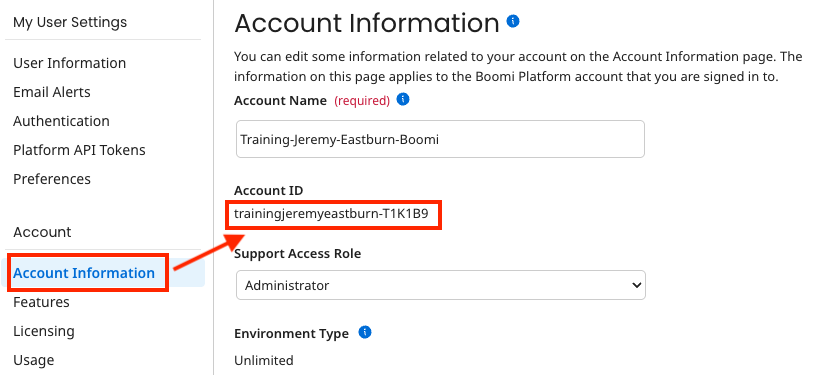
Task: Open the Usage page
Action: click(x=33, y=360)
